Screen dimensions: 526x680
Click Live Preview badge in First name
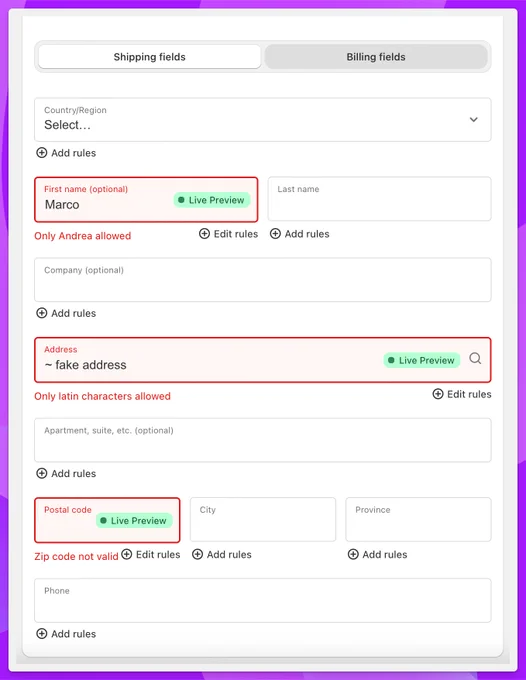(x=212, y=200)
